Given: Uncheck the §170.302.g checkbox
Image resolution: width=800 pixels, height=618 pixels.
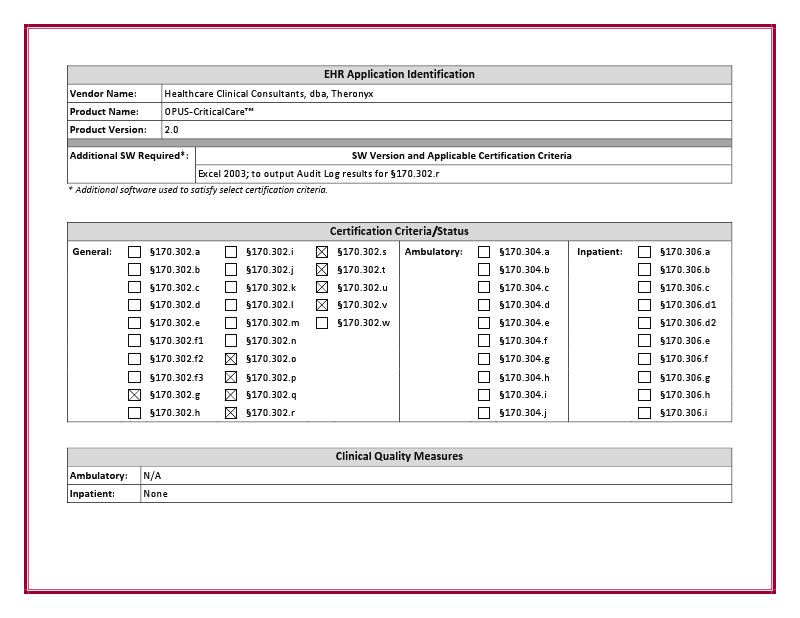Looking at the screenshot, I should pyautogui.click(x=134, y=395).
